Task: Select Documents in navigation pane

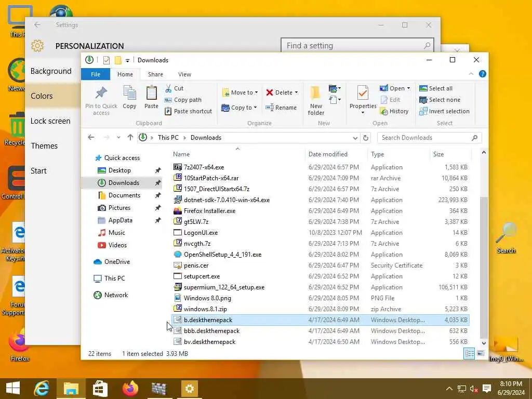Action: point(124,195)
